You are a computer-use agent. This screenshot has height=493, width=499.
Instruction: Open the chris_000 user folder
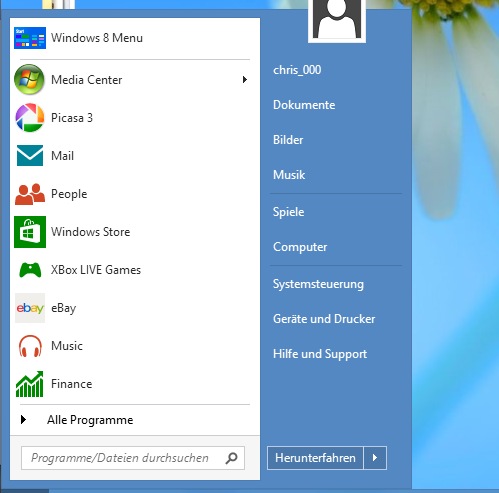(x=297, y=70)
